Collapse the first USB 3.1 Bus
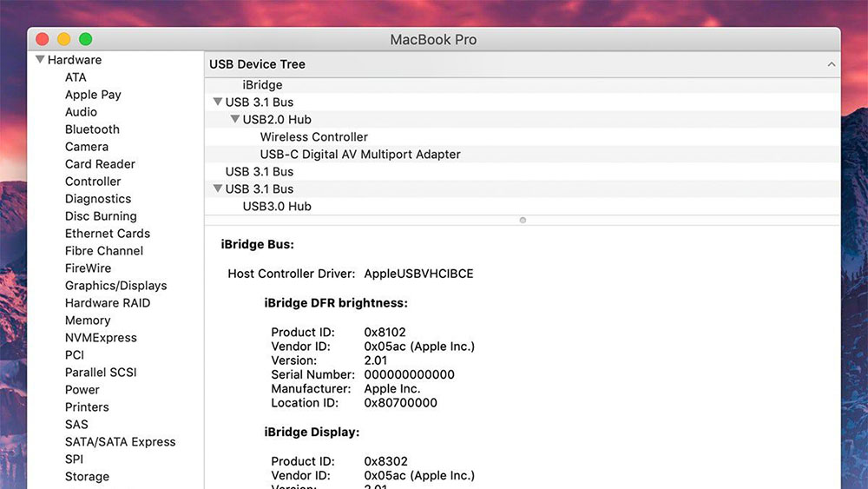The width and height of the screenshot is (868, 489). pos(218,102)
